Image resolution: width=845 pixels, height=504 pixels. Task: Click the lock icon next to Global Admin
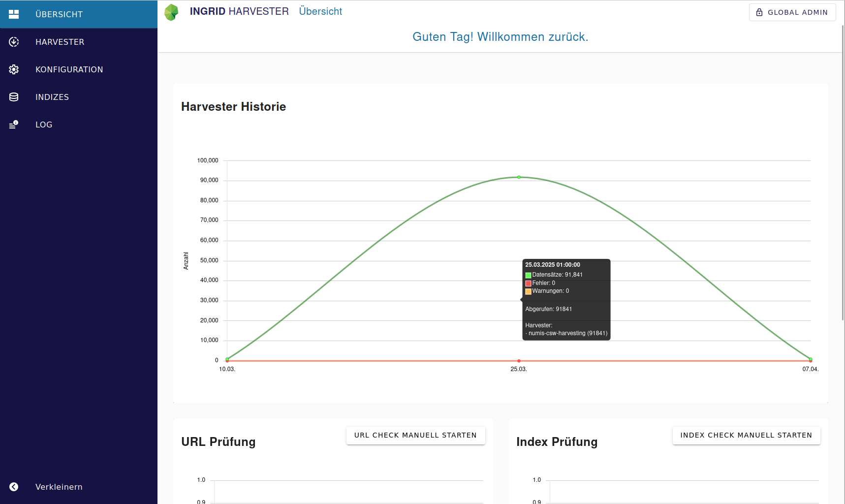(x=759, y=12)
